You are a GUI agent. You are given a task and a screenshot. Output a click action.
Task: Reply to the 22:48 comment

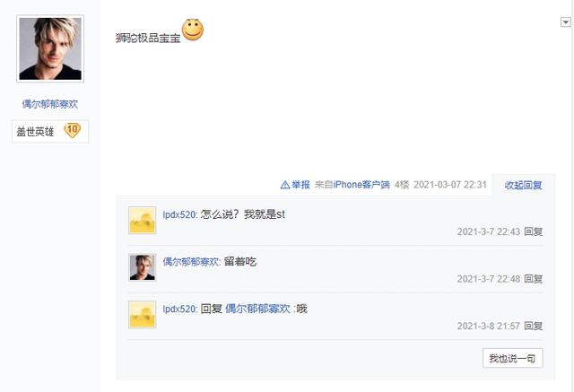pos(533,279)
